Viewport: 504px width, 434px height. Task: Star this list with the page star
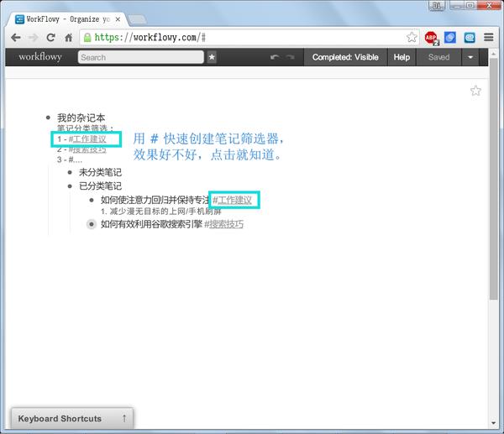pos(475,91)
